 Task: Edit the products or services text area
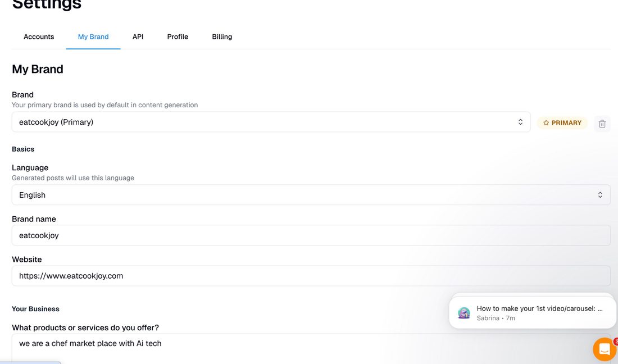click(311, 349)
